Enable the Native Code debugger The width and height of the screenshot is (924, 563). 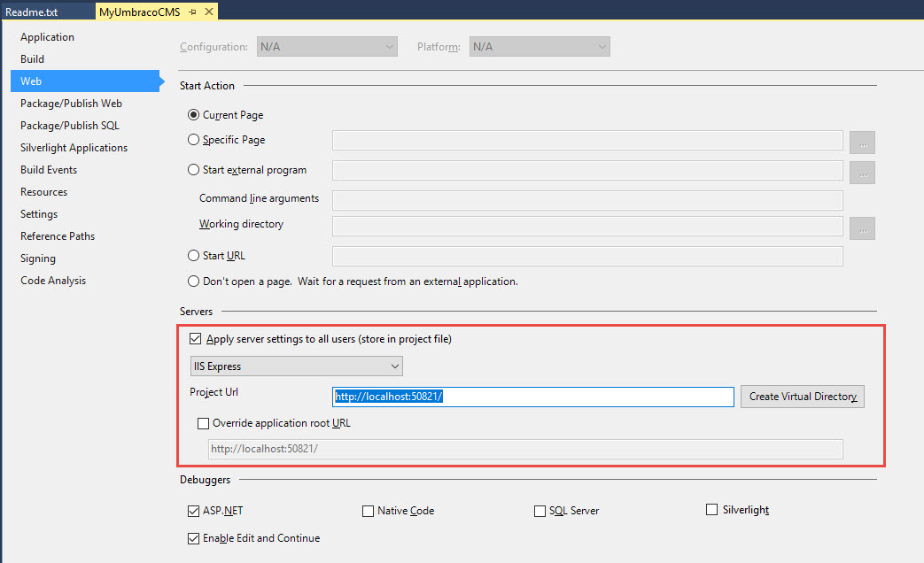pyautogui.click(x=369, y=511)
